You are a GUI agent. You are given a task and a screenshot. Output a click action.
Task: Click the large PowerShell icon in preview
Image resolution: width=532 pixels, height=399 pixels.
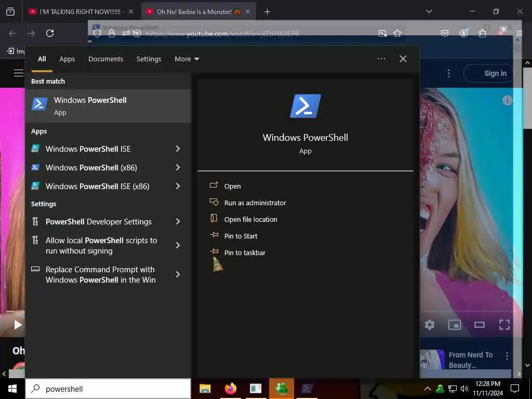[x=305, y=106]
